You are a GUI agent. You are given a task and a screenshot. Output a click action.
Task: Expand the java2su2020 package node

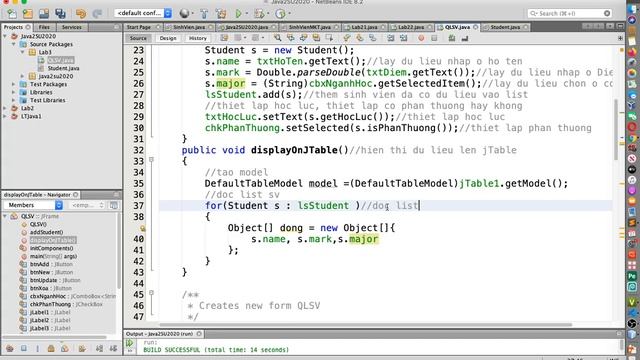point(22,76)
